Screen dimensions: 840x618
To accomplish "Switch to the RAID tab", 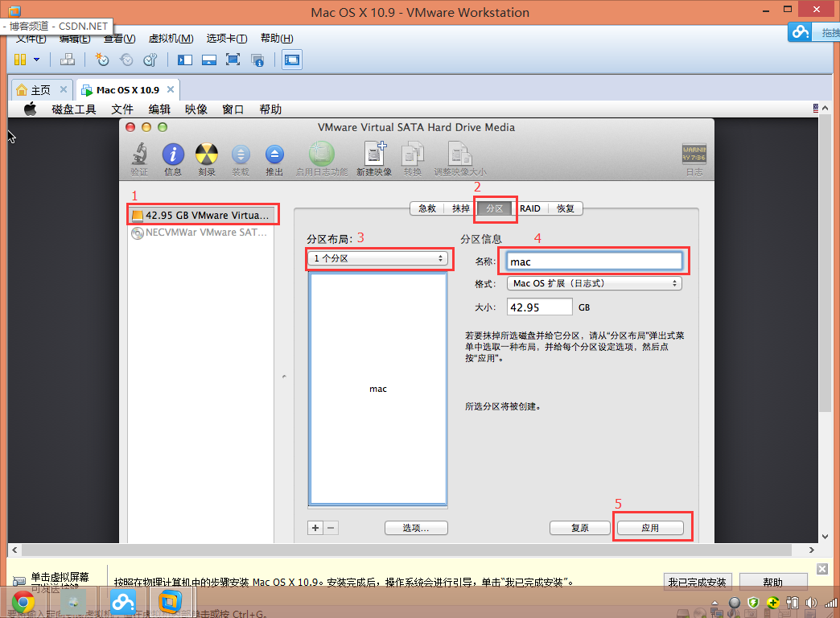I will [x=530, y=208].
